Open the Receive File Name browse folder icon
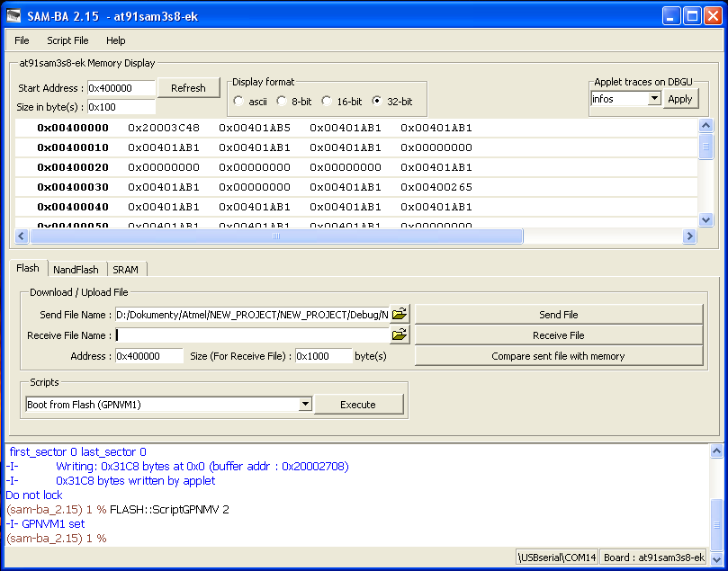This screenshot has height=571, width=728. pos(400,335)
